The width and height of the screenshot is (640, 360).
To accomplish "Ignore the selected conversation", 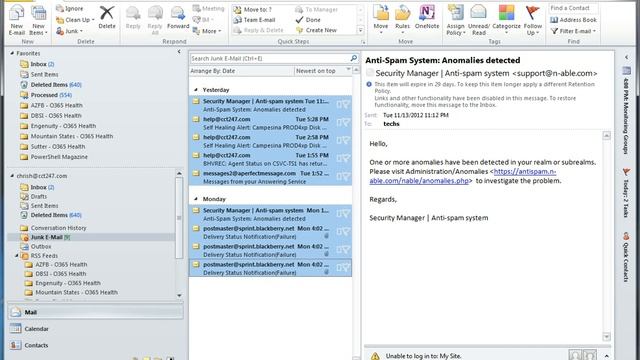I will tap(69, 9).
